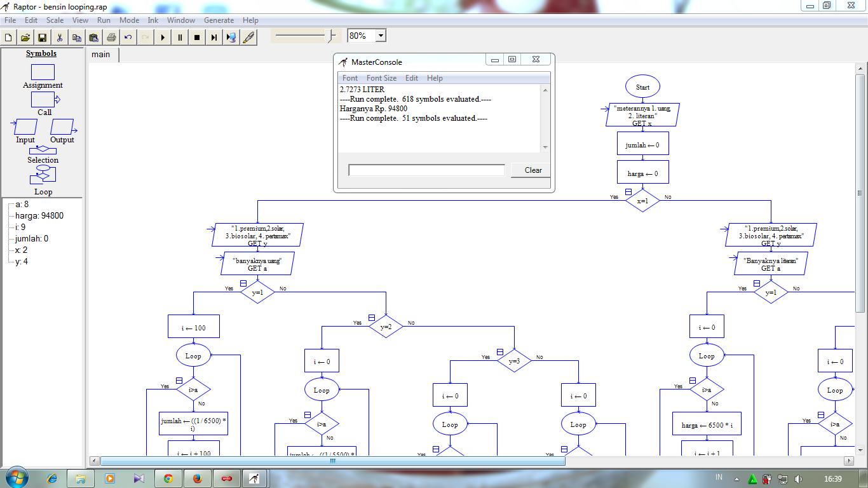The image size is (868, 488).
Task: Select variable harga: 94800 in watch list
Action: click(39, 215)
